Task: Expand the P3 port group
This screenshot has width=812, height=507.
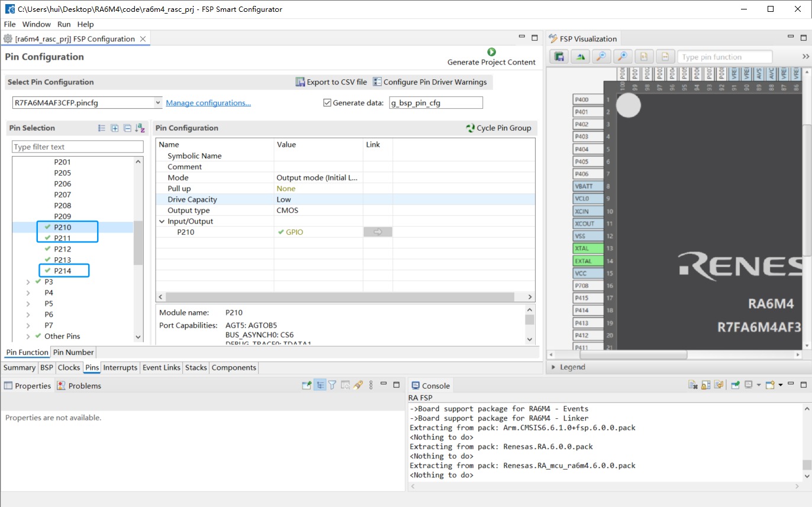Action: 28,282
